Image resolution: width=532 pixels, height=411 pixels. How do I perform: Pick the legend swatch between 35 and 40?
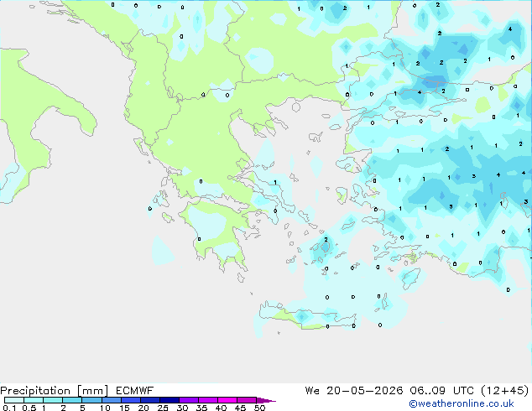click(x=208, y=400)
